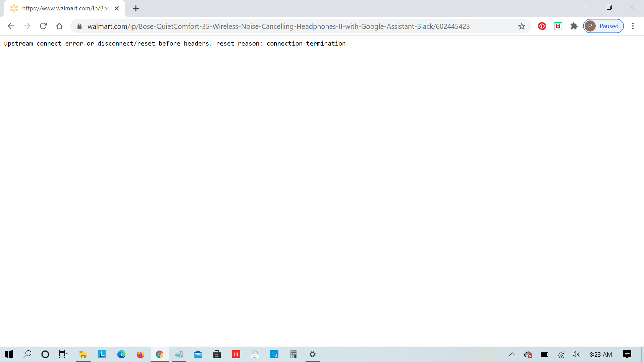The width and height of the screenshot is (644, 362).
Task: Close the Walmart tab
Action: pyautogui.click(x=117, y=8)
